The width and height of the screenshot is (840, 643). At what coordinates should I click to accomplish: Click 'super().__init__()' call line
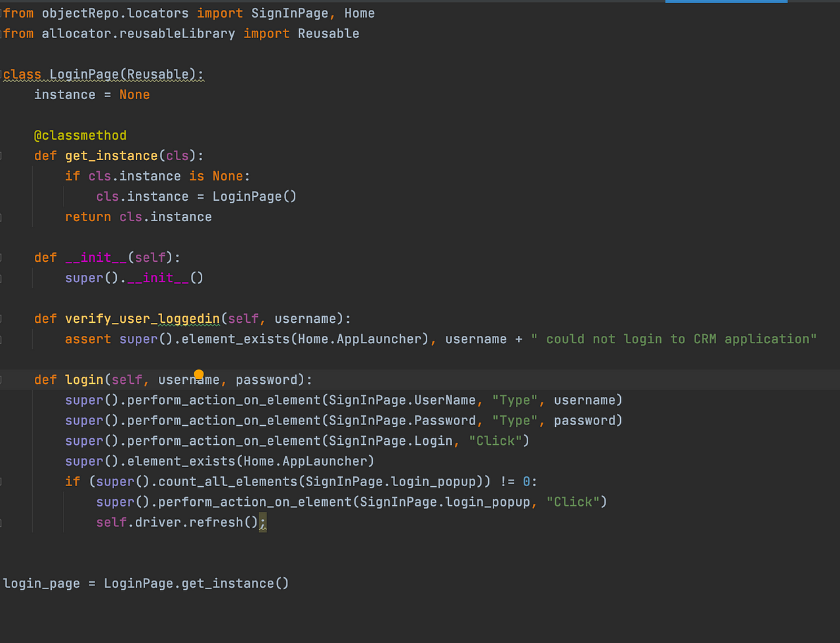(135, 278)
